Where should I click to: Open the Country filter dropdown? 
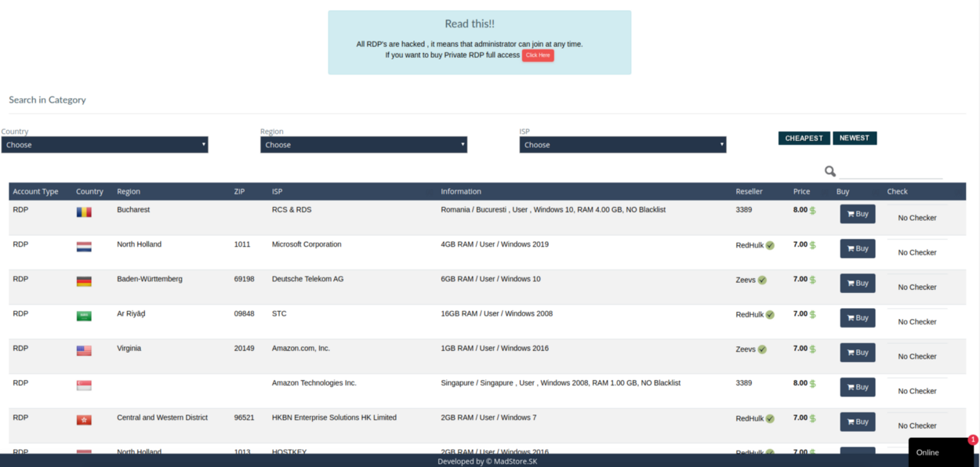[x=104, y=145]
